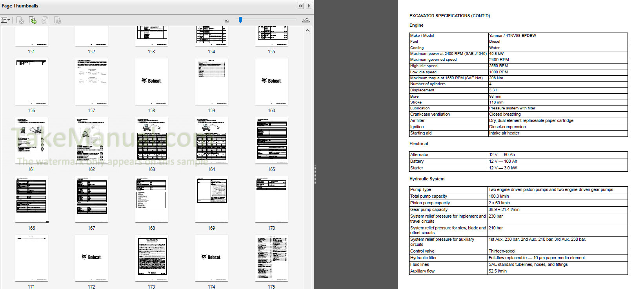
Task: Click rotate pages clockwise icon
Action: [x=57, y=20]
